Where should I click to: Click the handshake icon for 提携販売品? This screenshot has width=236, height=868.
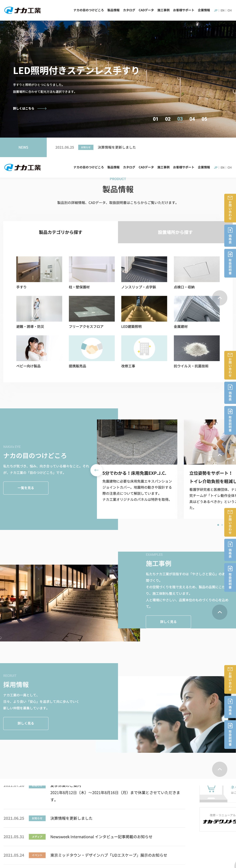pyautogui.click(x=91, y=348)
